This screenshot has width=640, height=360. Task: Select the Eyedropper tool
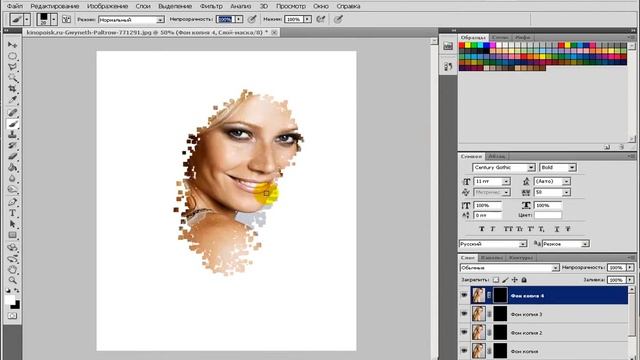pyautogui.click(x=12, y=100)
